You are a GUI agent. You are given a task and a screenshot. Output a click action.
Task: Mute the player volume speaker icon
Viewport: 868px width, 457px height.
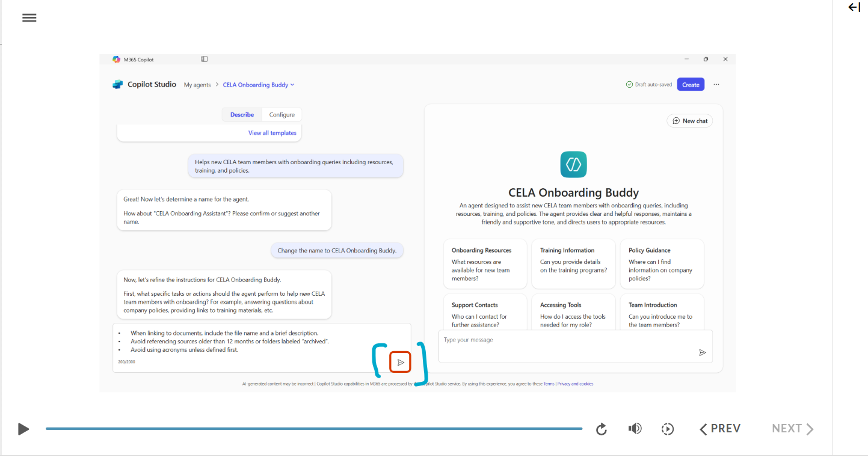click(x=635, y=429)
